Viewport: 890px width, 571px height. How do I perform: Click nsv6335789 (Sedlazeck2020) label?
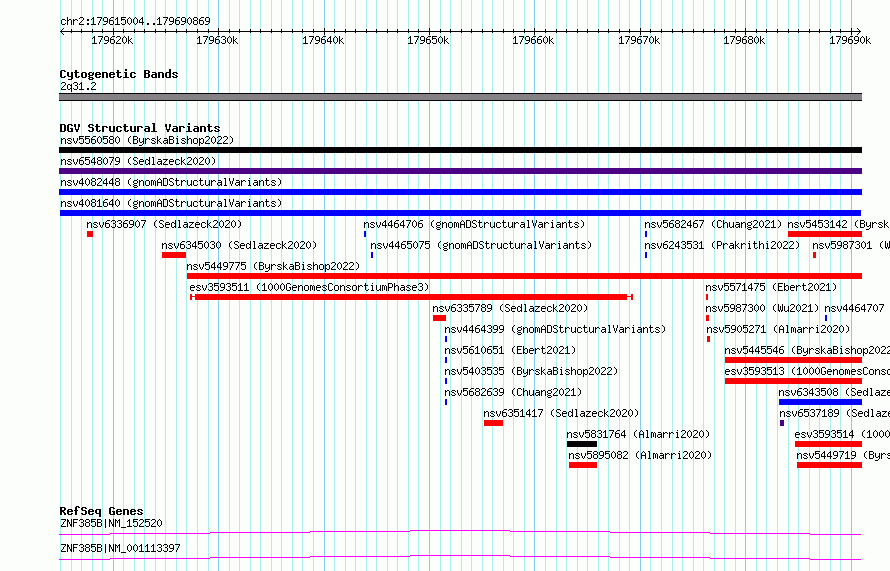(x=510, y=308)
